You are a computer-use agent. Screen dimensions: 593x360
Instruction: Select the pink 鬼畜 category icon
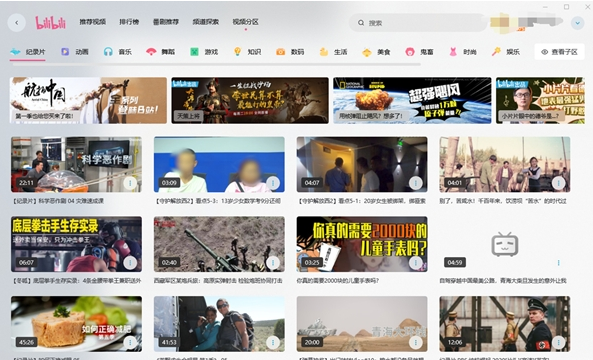pyautogui.click(x=410, y=52)
